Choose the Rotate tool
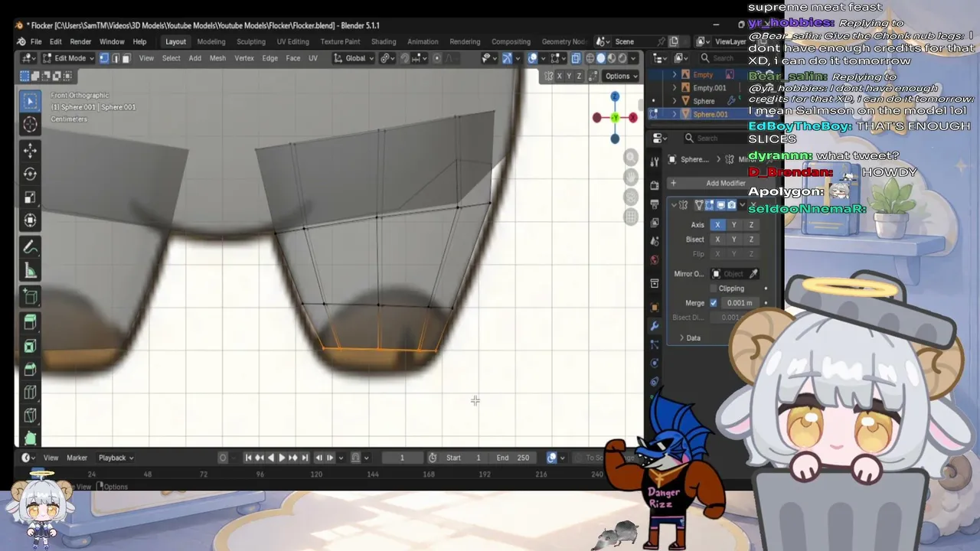980x551 pixels. click(30, 174)
